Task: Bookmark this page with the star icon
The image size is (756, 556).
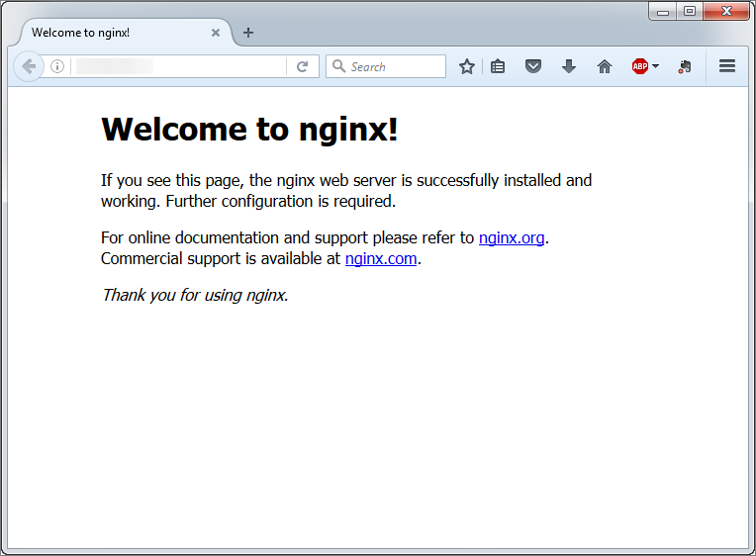Action: pos(467,66)
